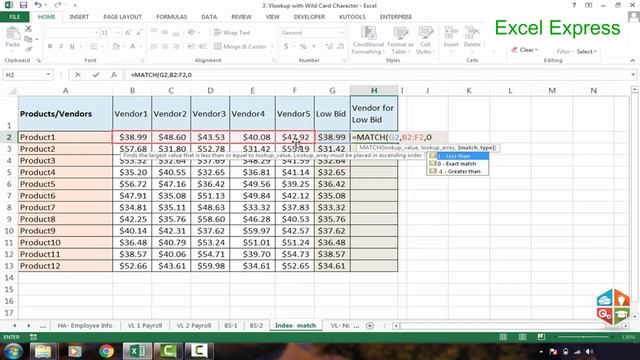
Task: Expand the Name Box dropdown arrow
Action: [x=48, y=75]
